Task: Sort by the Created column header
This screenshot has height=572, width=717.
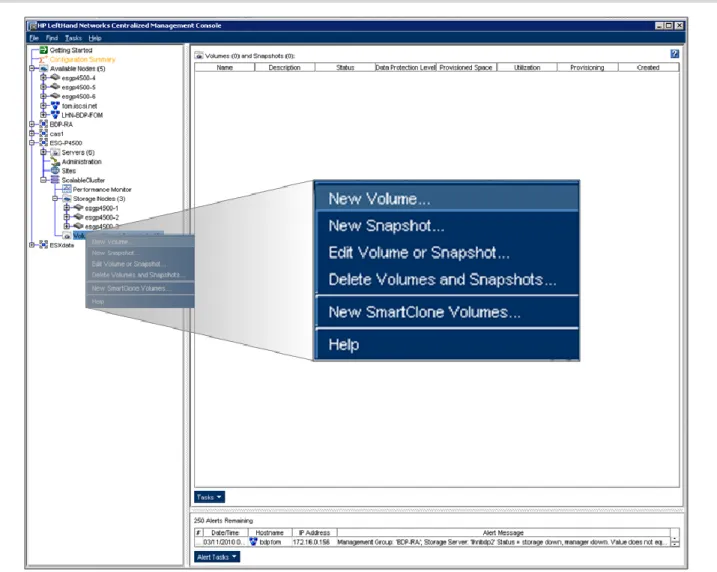Action: pos(648,67)
